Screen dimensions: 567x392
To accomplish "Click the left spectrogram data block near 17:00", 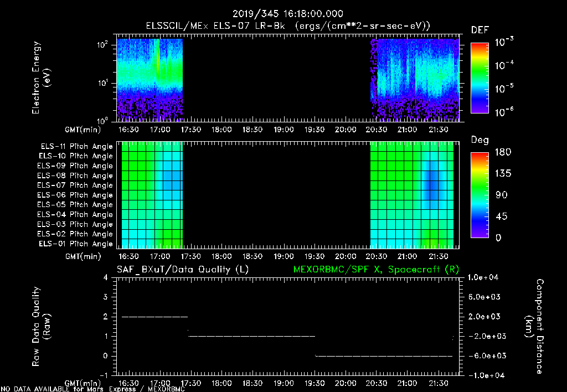I will point(150,80).
